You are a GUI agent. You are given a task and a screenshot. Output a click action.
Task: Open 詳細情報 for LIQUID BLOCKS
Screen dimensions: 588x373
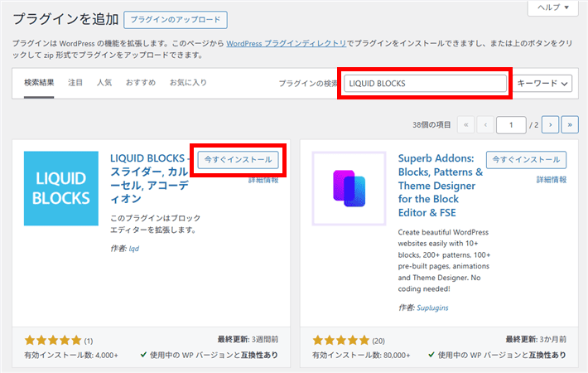click(x=263, y=180)
